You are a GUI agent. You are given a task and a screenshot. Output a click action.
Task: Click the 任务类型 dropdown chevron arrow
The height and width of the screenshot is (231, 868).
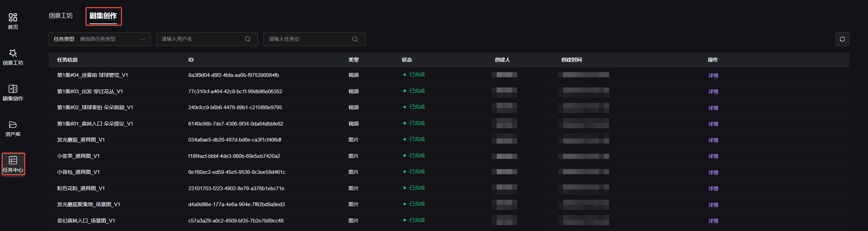(x=143, y=39)
